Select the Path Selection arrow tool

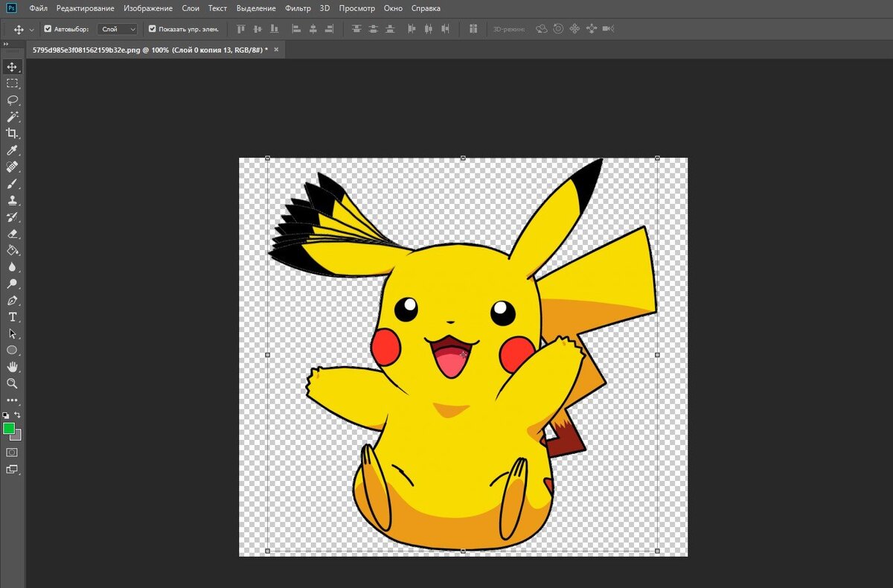[x=12, y=333]
